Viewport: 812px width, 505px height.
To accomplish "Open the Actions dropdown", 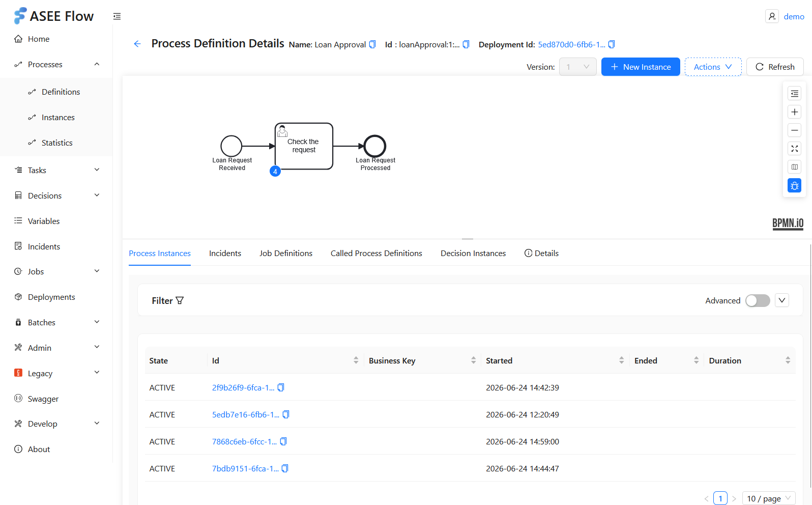I will 713,67.
